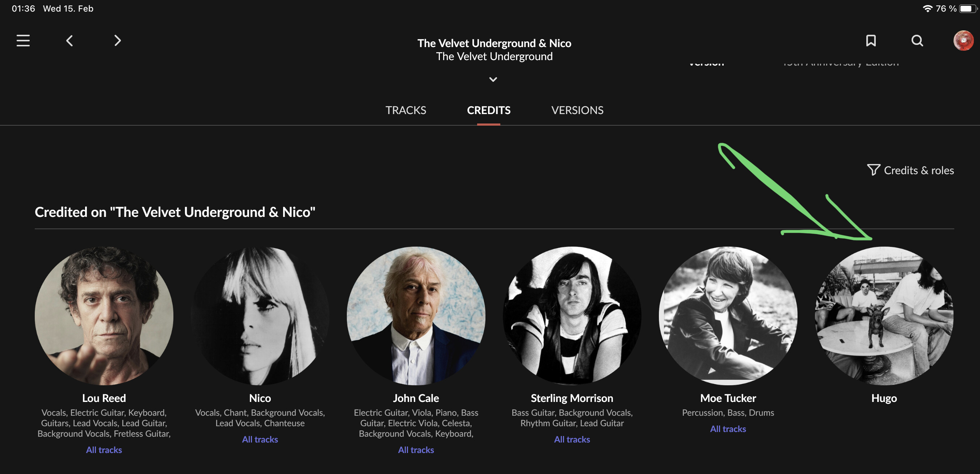Open Hugo's photo thumbnail
Image resolution: width=980 pixels, height=474 pixels.
[884, 316]
